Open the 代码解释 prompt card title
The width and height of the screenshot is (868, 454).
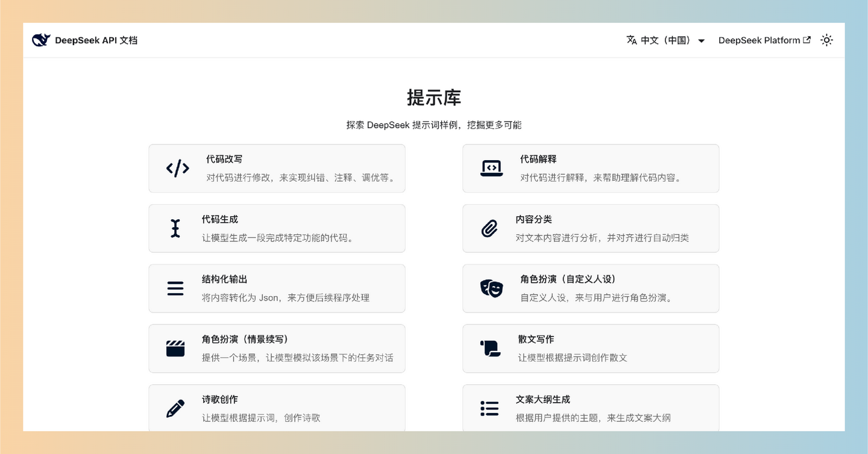[x=538, y=159]
